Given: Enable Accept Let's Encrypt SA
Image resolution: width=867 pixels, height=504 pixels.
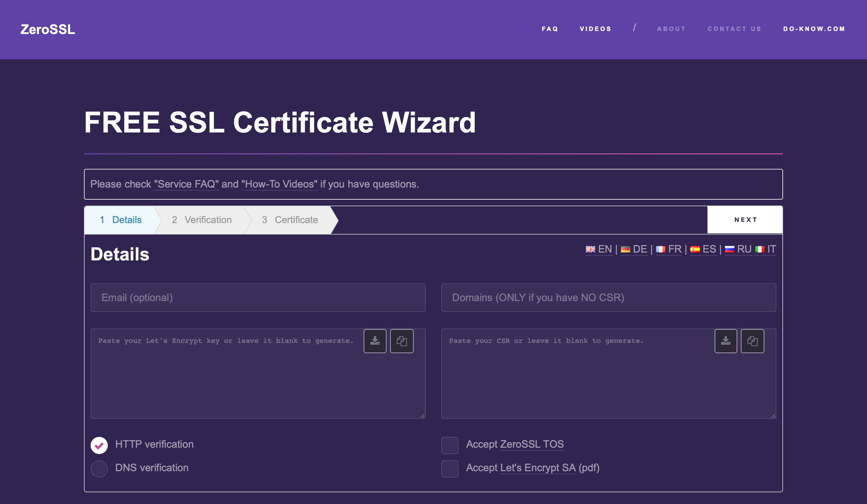Looking at the screenshot, I should click(450, 468).
